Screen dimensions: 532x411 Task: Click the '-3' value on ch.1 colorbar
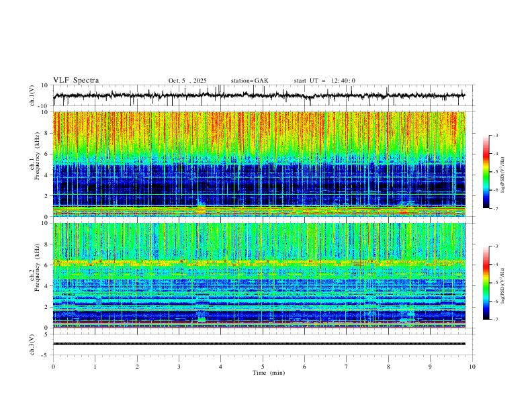click(495, 136)
